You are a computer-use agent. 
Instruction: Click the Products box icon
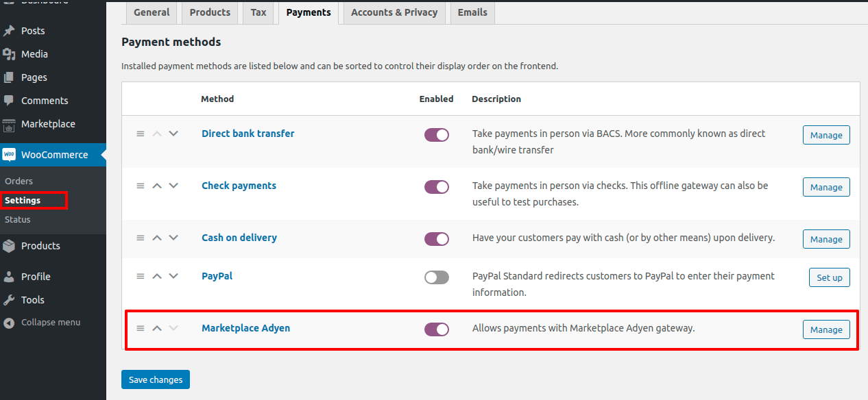click(x=9, y=246)
